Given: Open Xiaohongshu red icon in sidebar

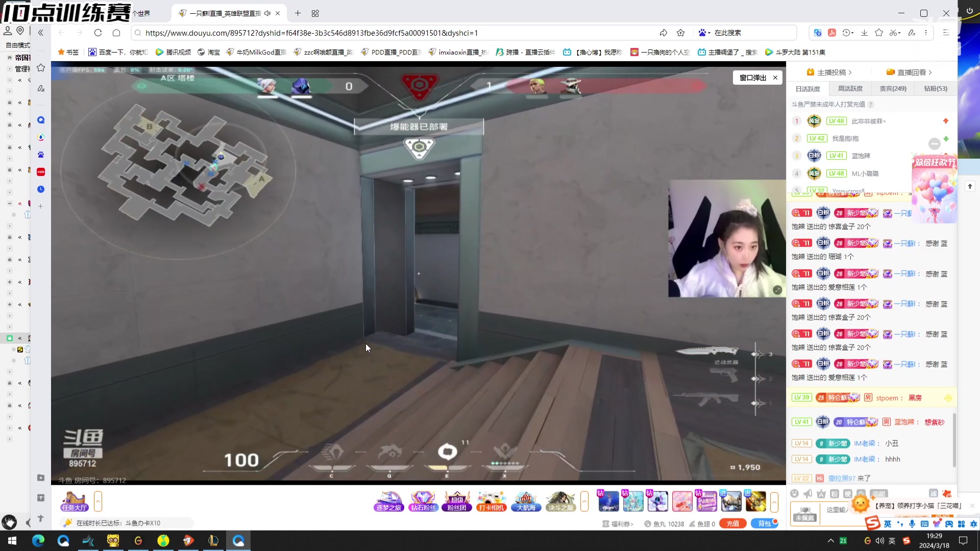Looking at the screenshot, I should point(41,172).
